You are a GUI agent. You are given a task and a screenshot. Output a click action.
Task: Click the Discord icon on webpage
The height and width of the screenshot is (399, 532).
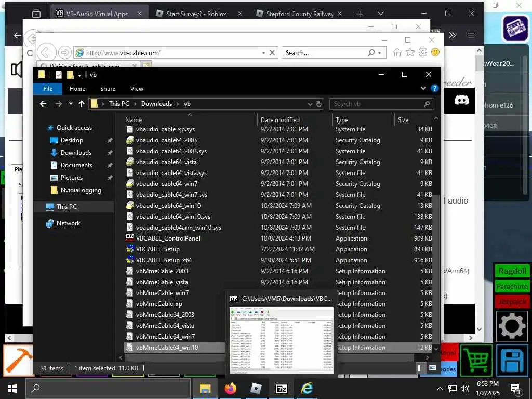pos(462,100)
